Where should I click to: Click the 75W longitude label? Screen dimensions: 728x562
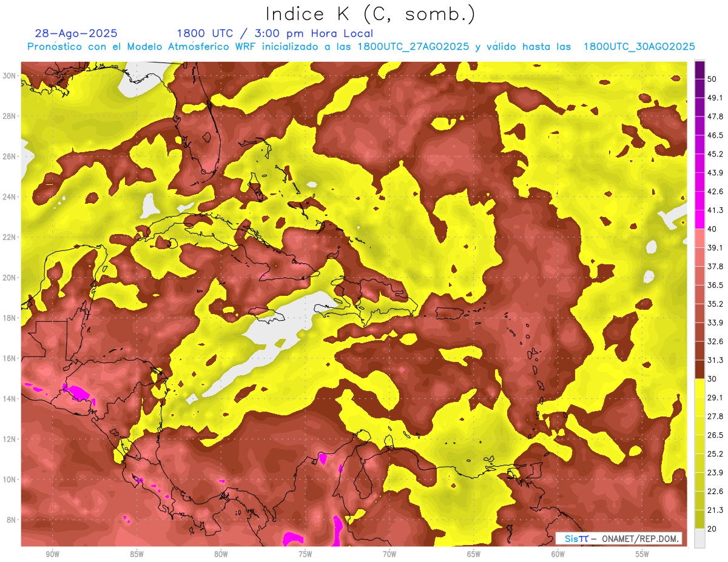click(305, 554)
